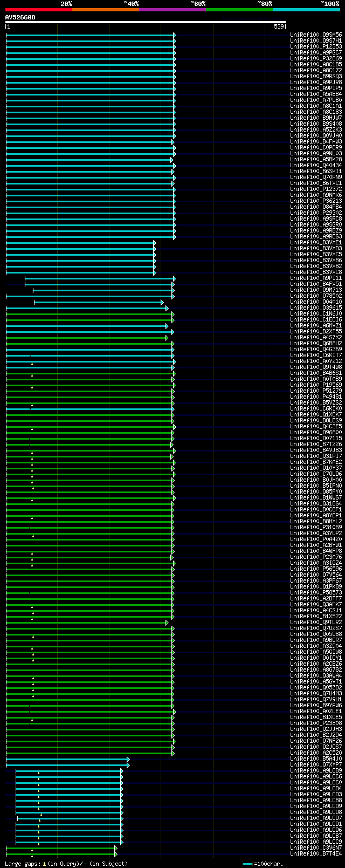
Task: Select UniRef100_P19569 label
Action: click(x=316, y=385)
